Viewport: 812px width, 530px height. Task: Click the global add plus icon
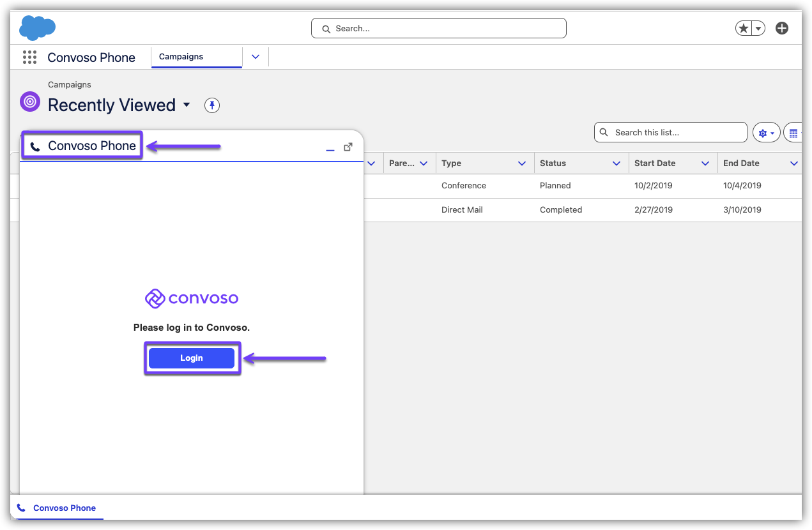(781, 28)
